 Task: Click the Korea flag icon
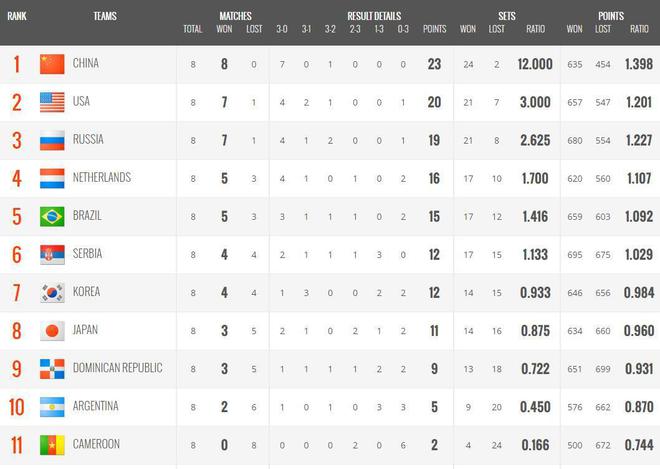click(52, 293)
